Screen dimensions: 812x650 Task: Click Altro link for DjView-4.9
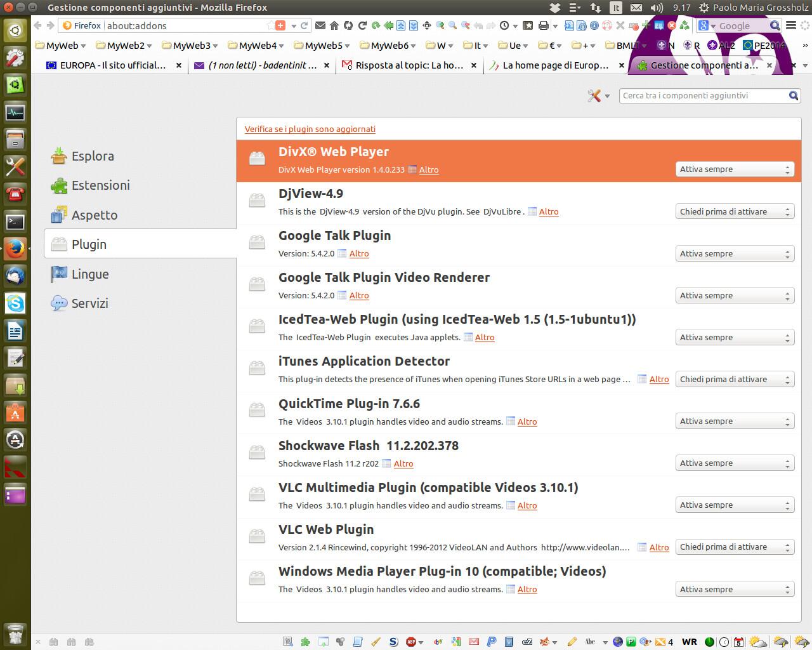coord(549,211)
